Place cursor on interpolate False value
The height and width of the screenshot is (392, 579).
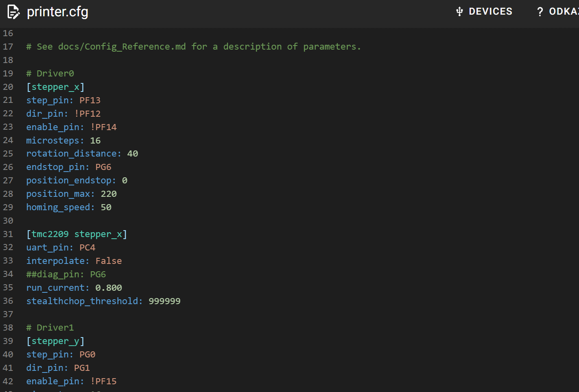[109, 261]
